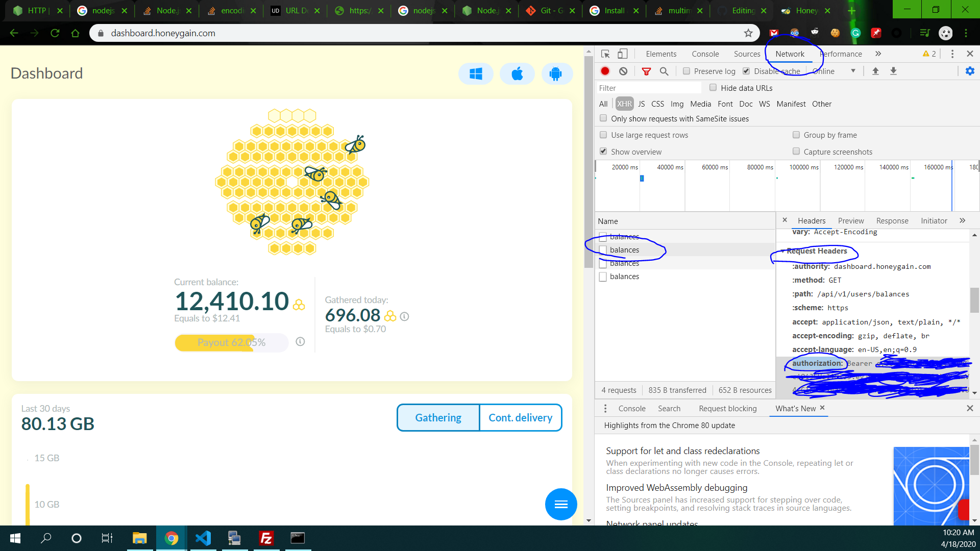Click the headers pane vertical scrollbar
The height and width of the screenshot is (551, 980).
974,300
